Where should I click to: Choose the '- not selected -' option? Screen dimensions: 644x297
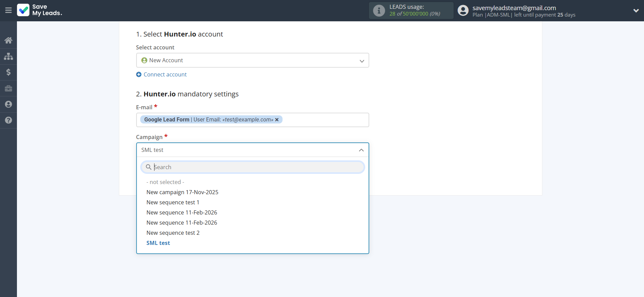[x=165, y=182]
